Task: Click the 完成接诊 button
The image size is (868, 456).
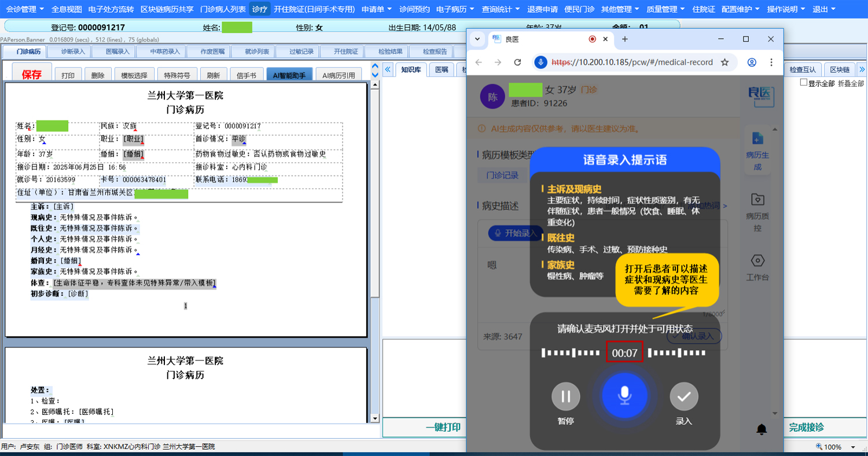Action: pyautogui.click(x=806, y=427)
